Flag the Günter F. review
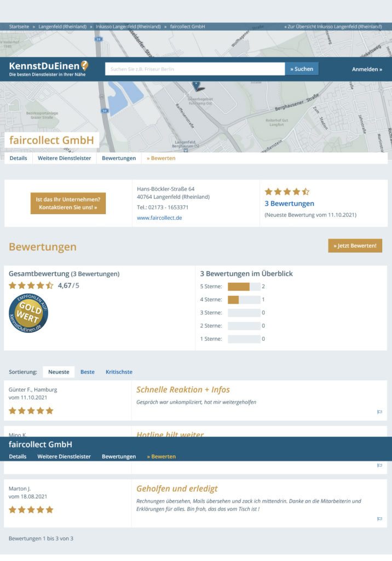 [379, 412]
